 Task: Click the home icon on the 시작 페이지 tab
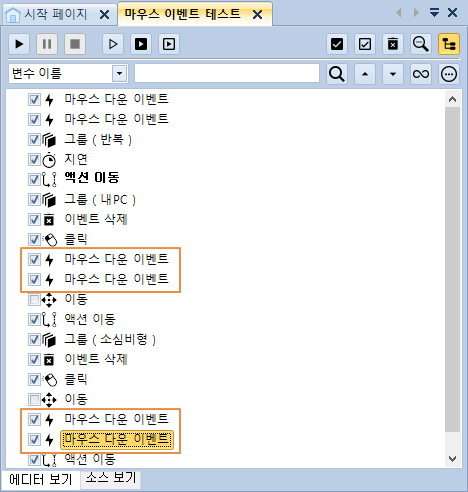pos(13,15)
